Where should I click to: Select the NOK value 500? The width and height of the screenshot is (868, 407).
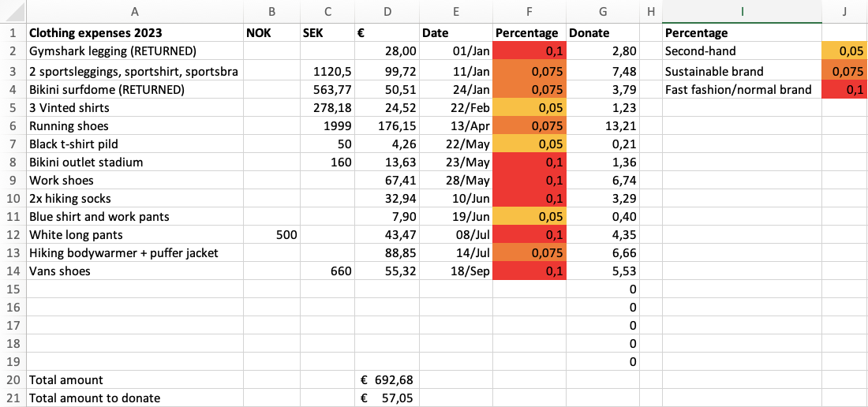tap(271, 235)
